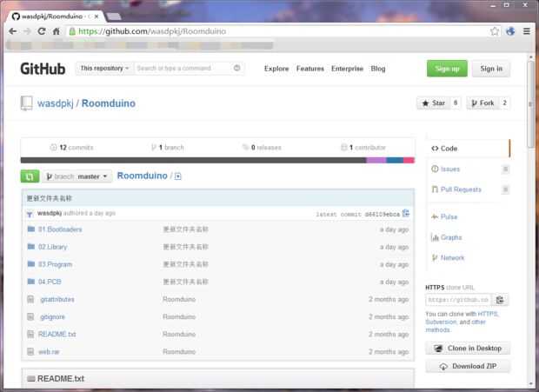The height and width of the screenshot is (392, 539).
Task: Star the Roomduino repository
Action: point(434,103)
